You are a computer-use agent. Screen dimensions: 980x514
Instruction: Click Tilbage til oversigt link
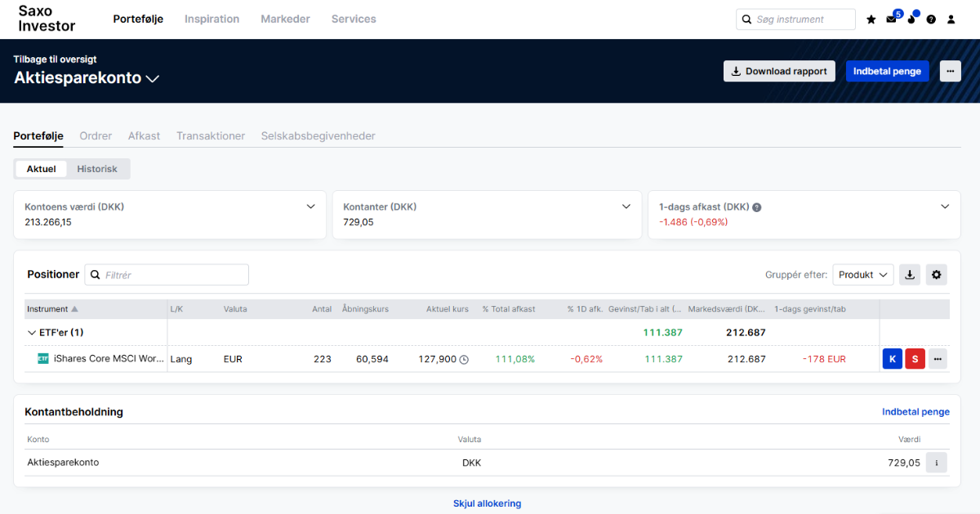(x=55, y=60)
